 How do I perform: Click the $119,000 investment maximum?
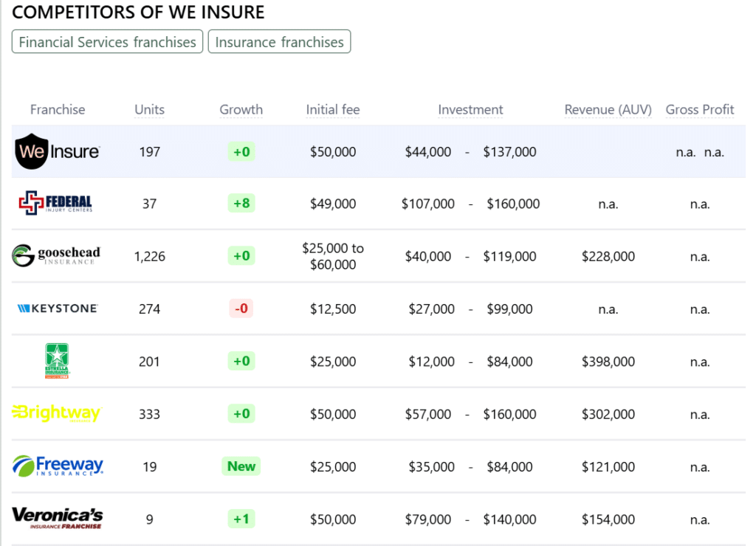pos(509,256)
